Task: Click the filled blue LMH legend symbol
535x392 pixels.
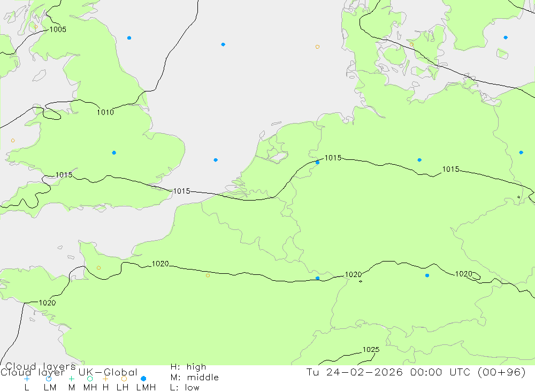Action: click(x=143, y=379)
